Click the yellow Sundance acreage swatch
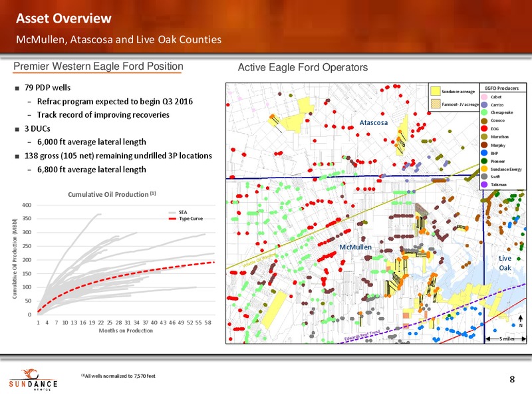 436,91
